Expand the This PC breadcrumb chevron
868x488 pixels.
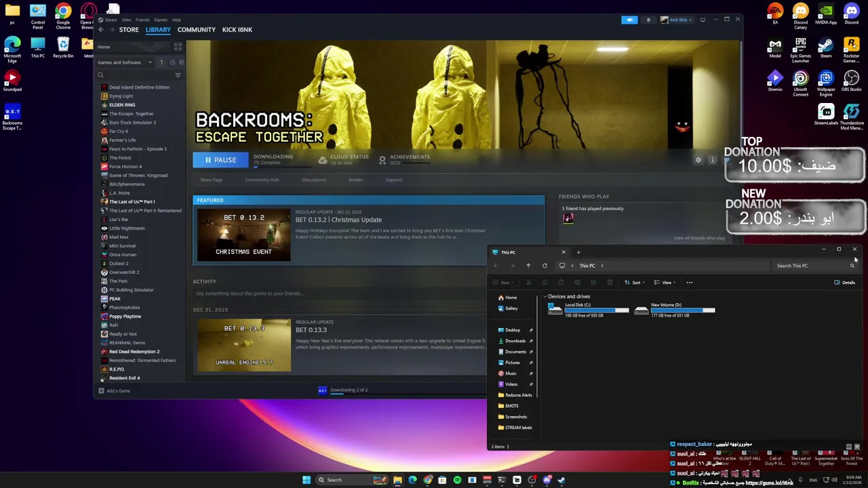point(601,266)
